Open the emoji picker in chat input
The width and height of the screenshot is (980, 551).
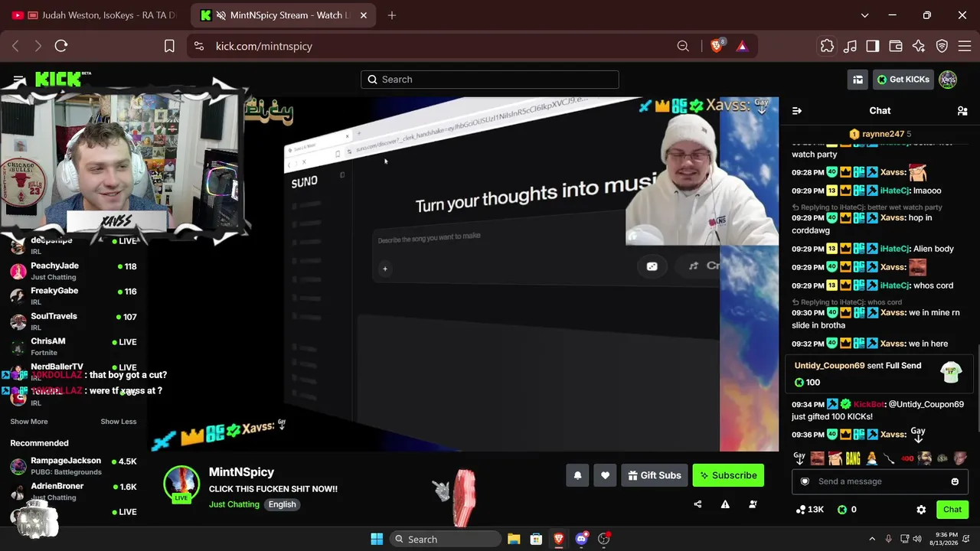pos(955,481)
